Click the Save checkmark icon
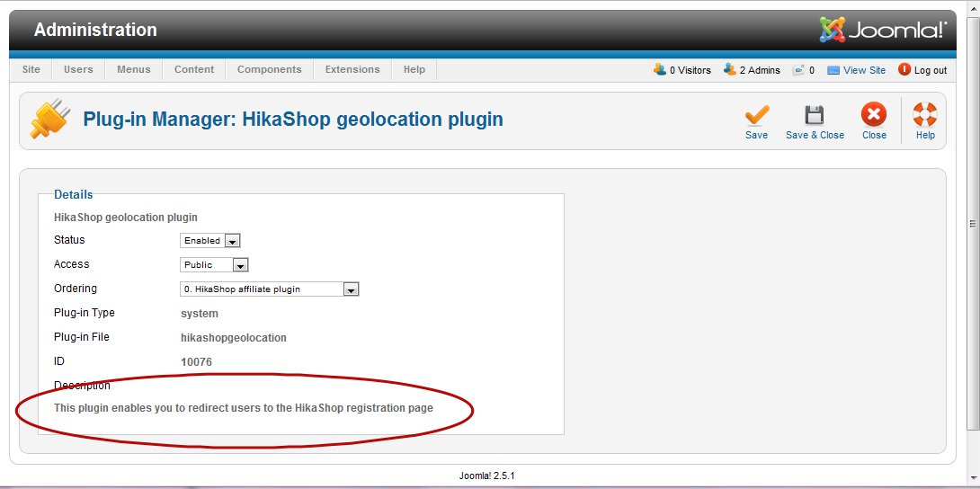Viewport: 980px width, 489px height. click(x=757, y=116)
